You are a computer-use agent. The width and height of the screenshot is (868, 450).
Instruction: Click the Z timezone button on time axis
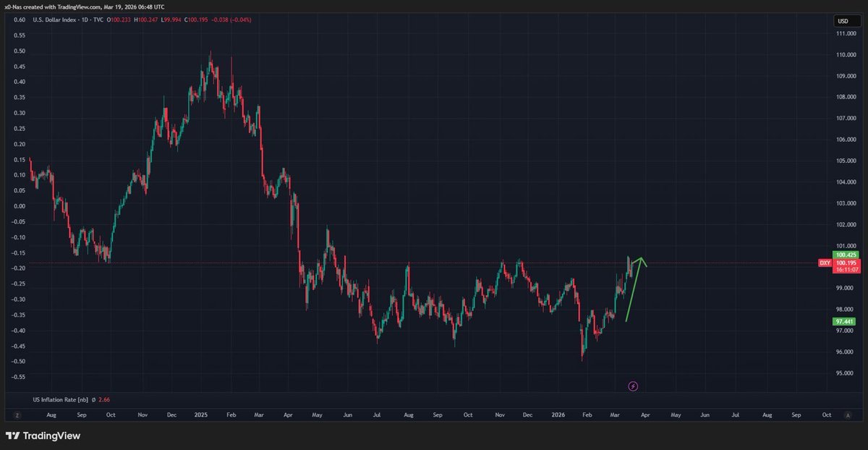pos(16,416)
